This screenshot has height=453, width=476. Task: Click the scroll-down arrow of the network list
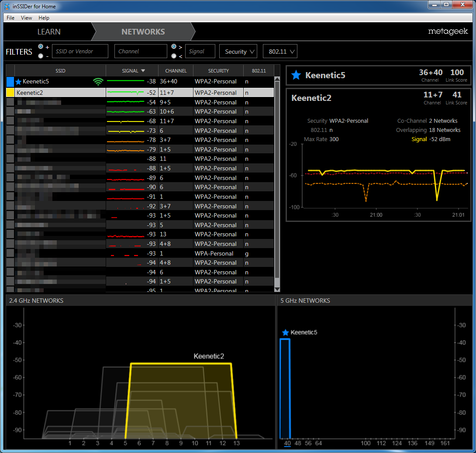click(277, 289)
